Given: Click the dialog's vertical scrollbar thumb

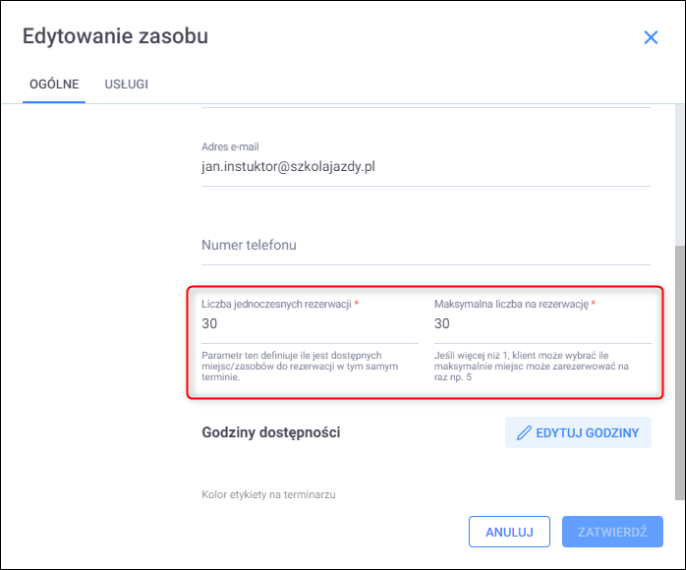Looking at the screenshot, I should pyautogui.click(x=680, y=370).
